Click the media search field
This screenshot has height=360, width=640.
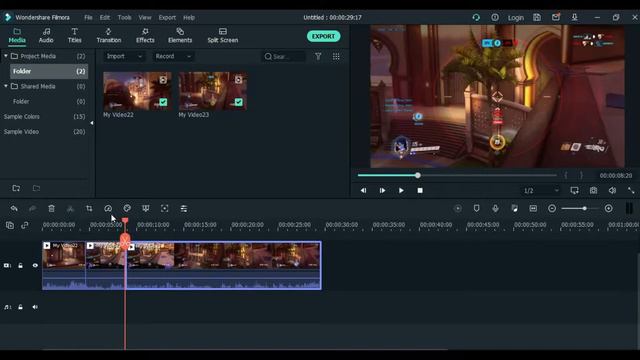tap(283, 56)
